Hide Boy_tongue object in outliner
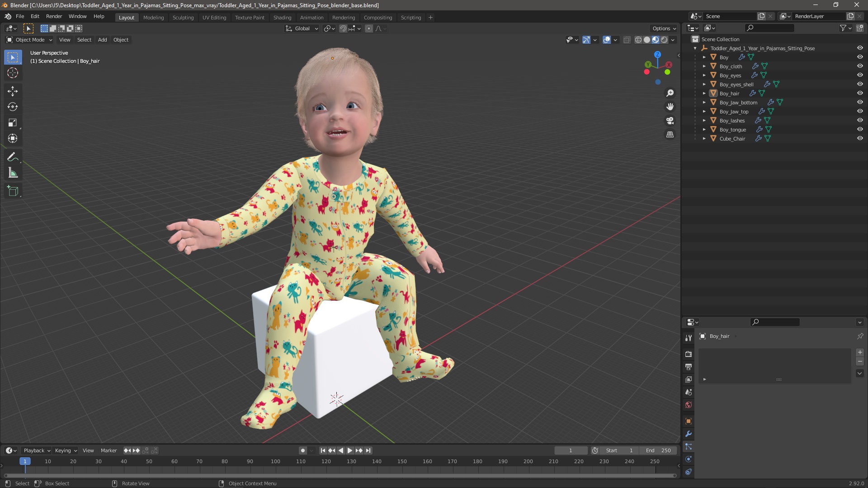The height and width of the screenshot is (488, 868). click(860, 129)
